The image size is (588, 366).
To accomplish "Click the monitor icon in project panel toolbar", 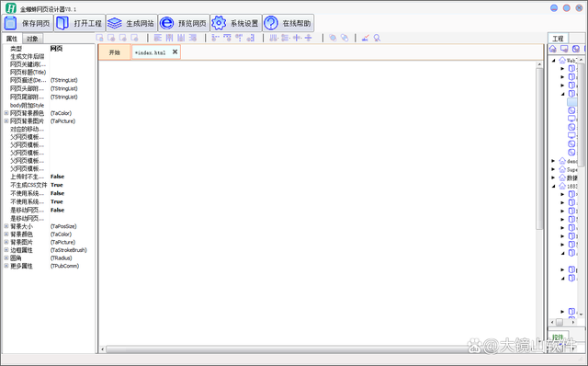I will [x=564, y=49].
